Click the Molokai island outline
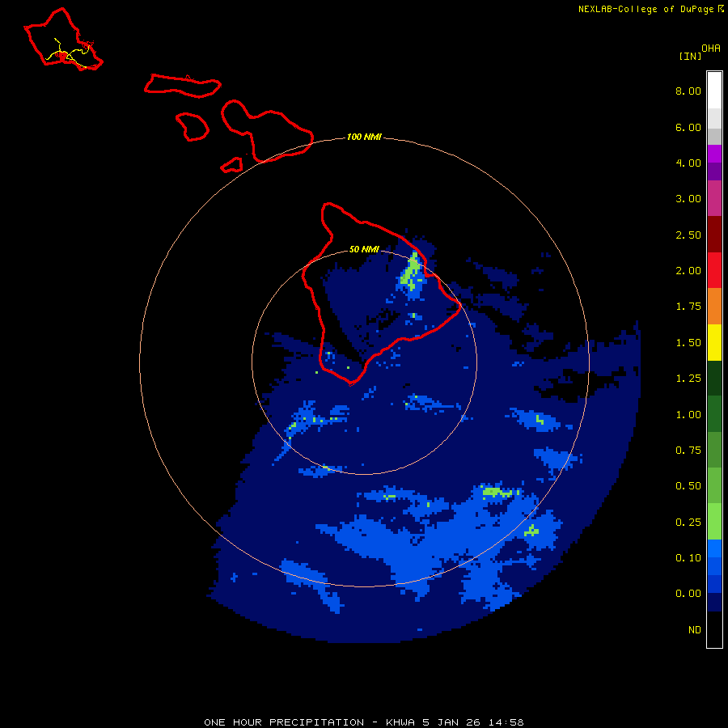 coord(183,86)
